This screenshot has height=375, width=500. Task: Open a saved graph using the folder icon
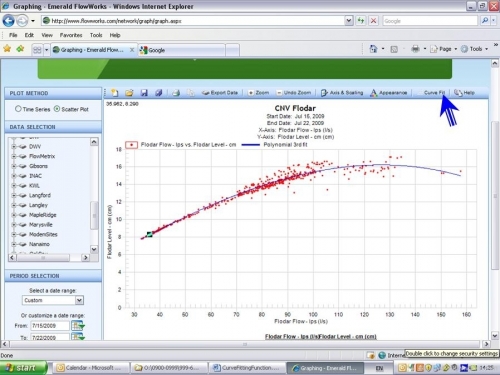(x=129, y=93)
